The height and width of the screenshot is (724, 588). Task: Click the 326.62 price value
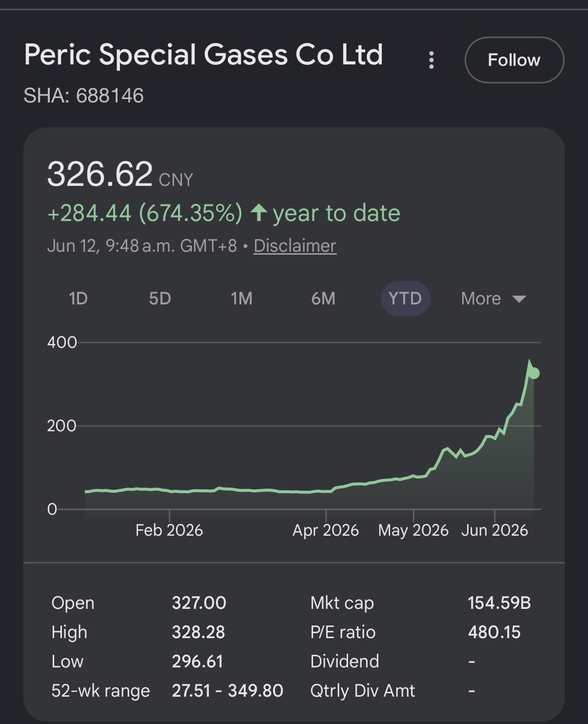coord(100,174)
